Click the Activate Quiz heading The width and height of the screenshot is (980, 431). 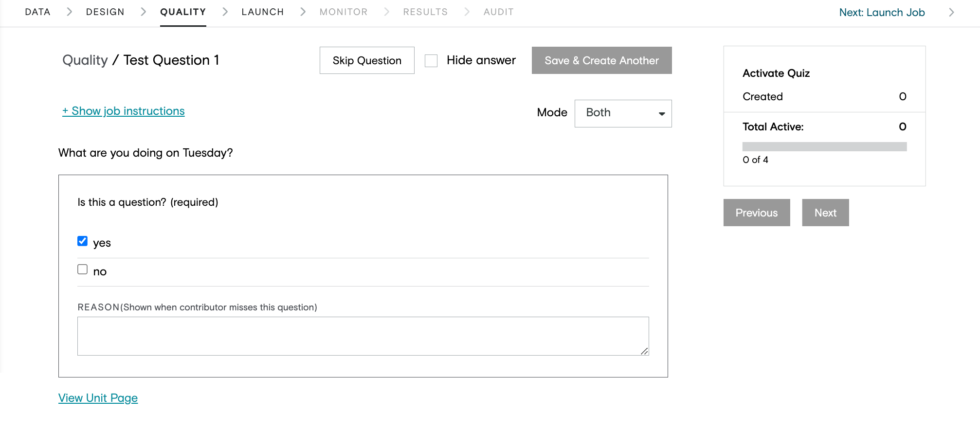tap(776, 73)
